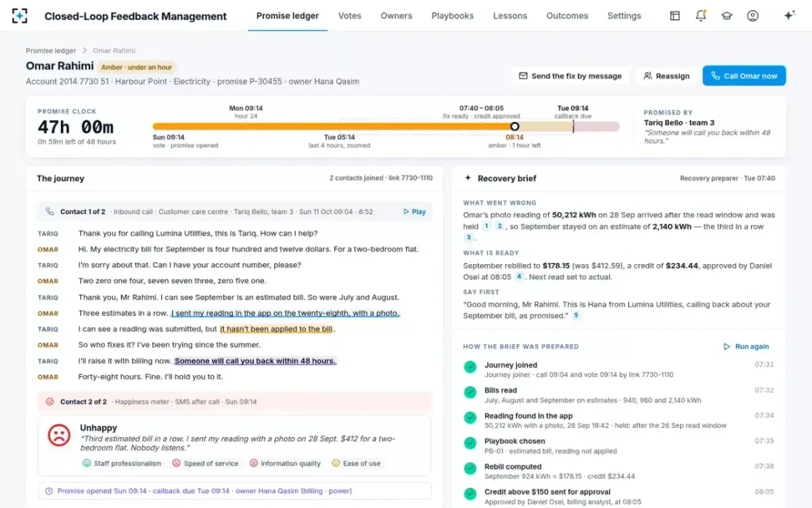The width and height of the screenshot is (812, 508).
Task: Click the Promise ledger breadcrumb link
Action: [51, 51]
